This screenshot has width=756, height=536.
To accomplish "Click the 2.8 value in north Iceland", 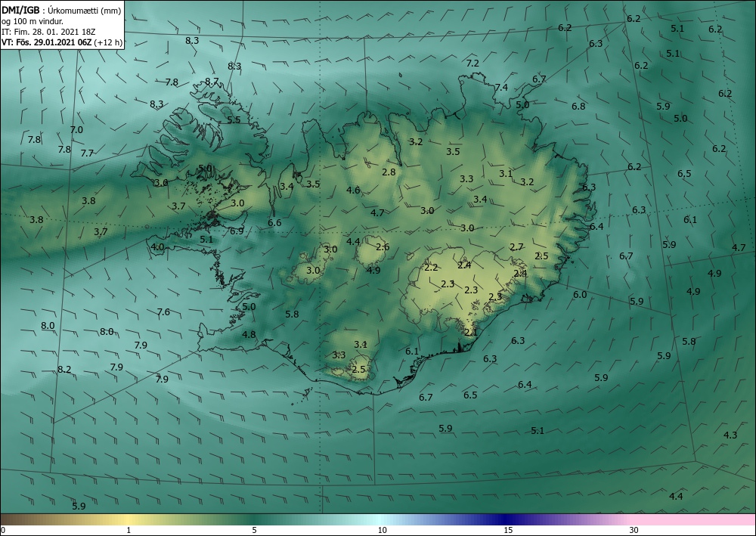I will (x=389, y=172).
